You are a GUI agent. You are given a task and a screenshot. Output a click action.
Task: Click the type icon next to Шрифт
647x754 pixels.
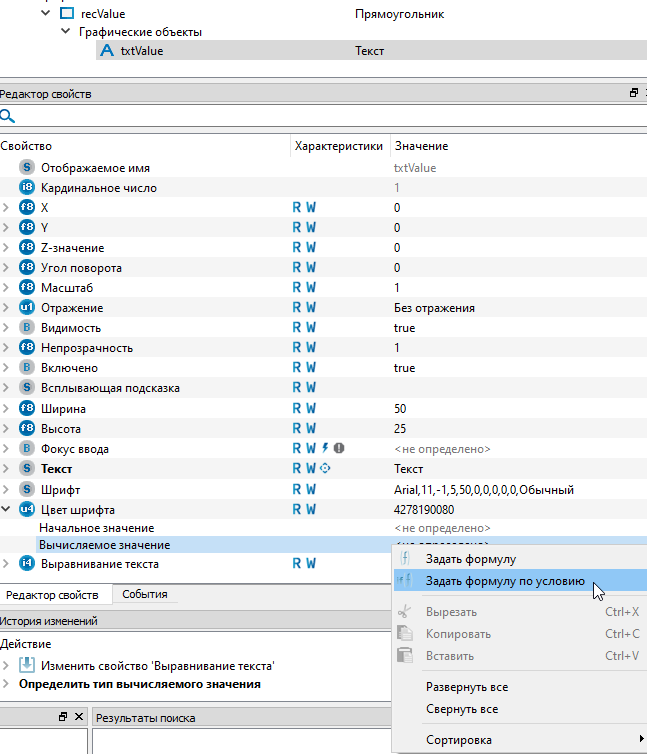click(x=27, y=490)
